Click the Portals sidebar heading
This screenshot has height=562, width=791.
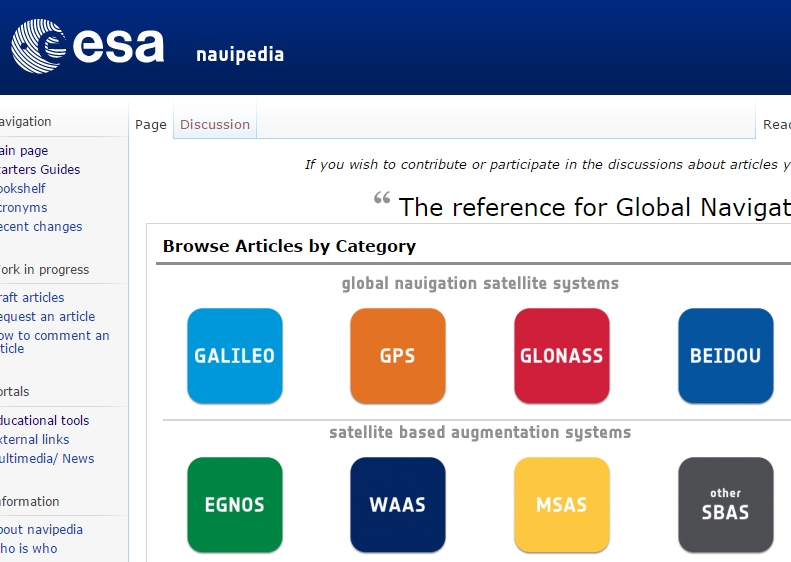click(14, 391)
